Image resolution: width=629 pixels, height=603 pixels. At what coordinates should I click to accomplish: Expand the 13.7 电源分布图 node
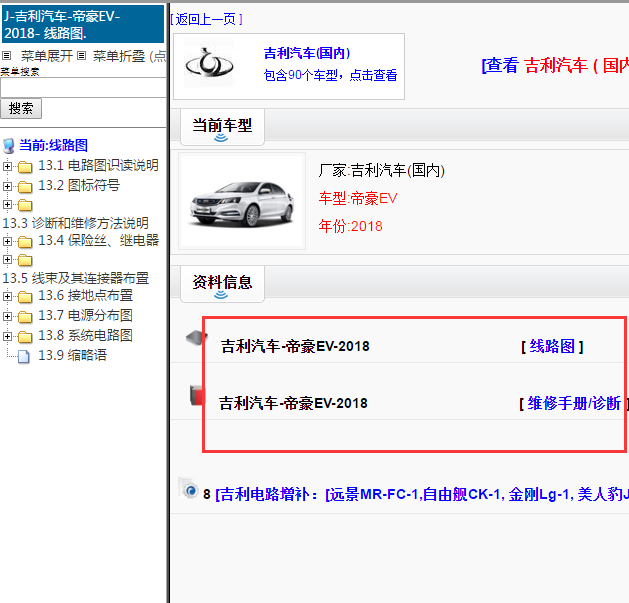(x=7, y=316)
